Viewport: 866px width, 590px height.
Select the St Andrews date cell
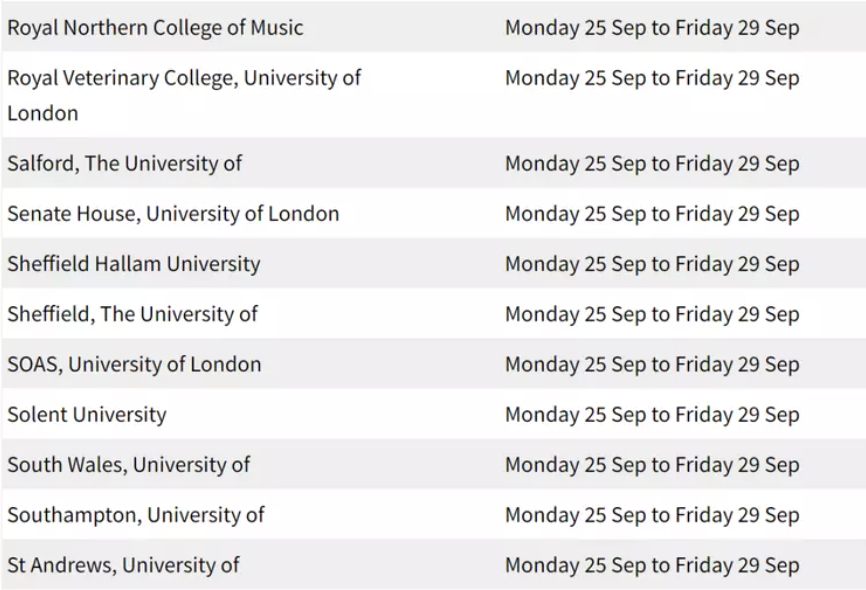point(652,566)
